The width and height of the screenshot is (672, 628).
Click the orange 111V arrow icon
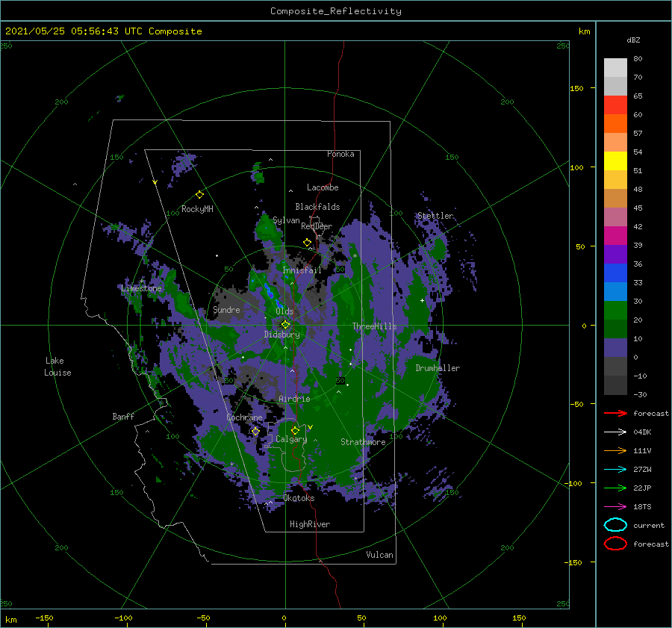[x=615, y=450]
